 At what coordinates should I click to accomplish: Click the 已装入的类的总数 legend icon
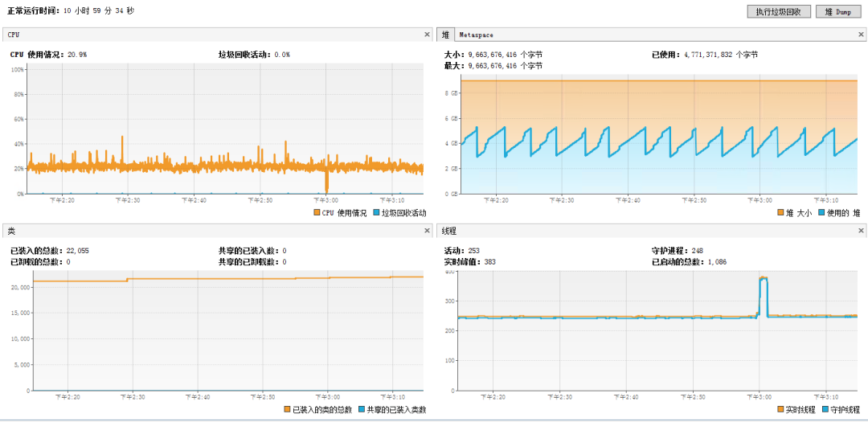pos(287,409)
